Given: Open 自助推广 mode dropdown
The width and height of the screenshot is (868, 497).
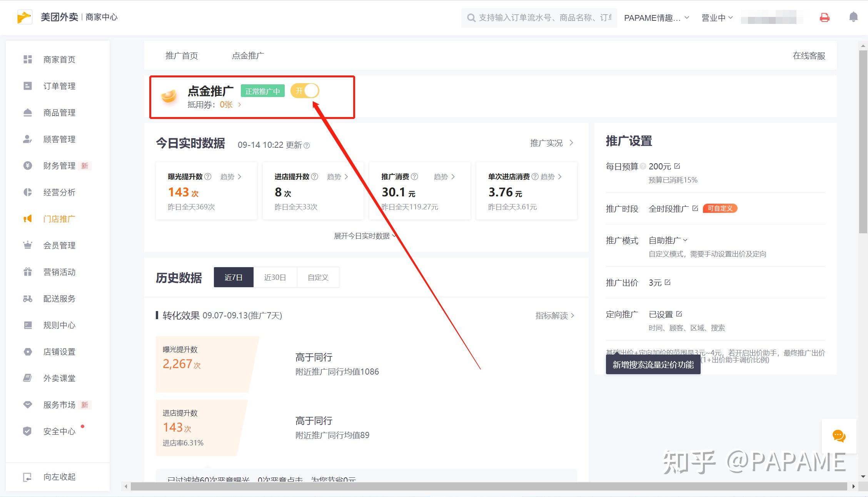Looking at the screenshot, I should coord(668,240).
